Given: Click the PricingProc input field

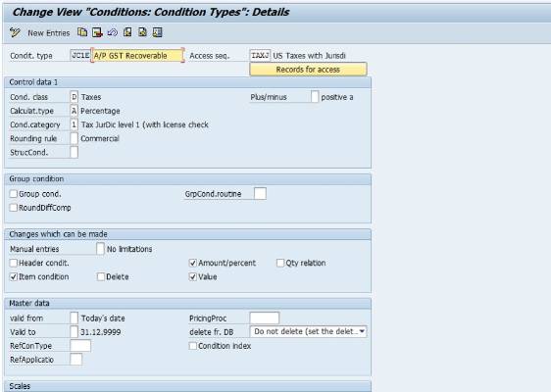Looking at the screenshot, I should pyautogui.click(x=265, y=318).
